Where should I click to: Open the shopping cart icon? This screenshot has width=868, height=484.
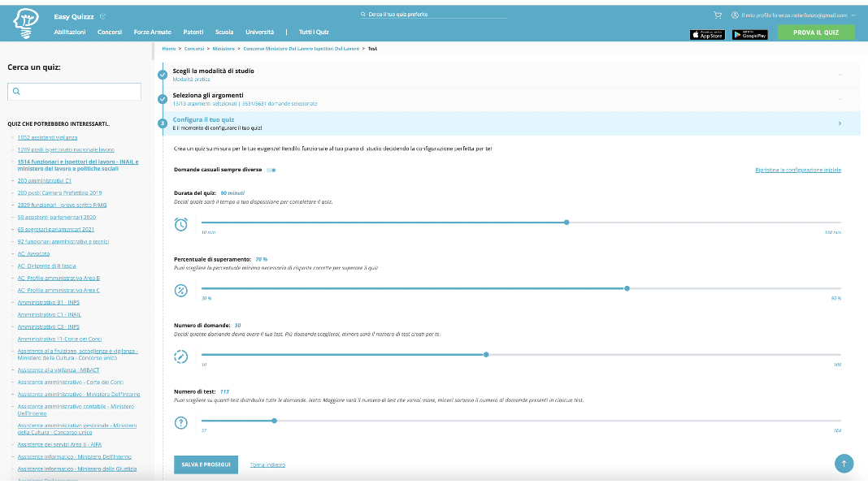coord(718,15)
